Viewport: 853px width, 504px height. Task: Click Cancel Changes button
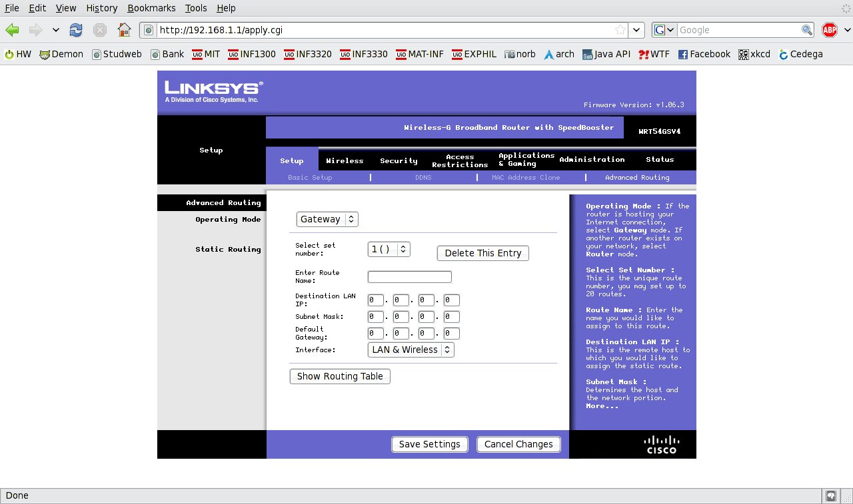518,444
